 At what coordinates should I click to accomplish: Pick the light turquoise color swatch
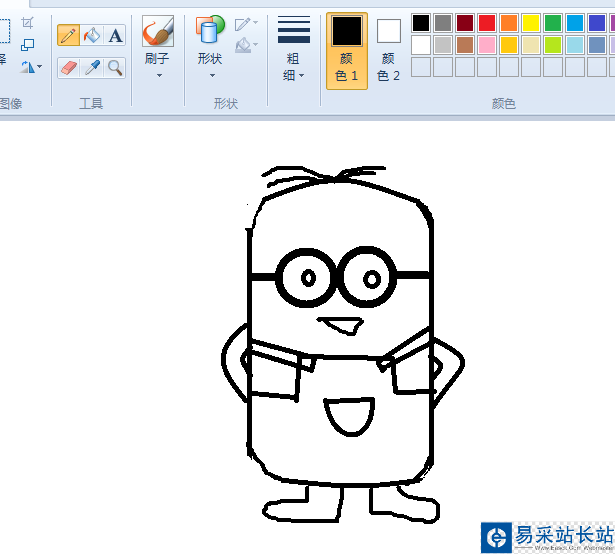(575, 45)
